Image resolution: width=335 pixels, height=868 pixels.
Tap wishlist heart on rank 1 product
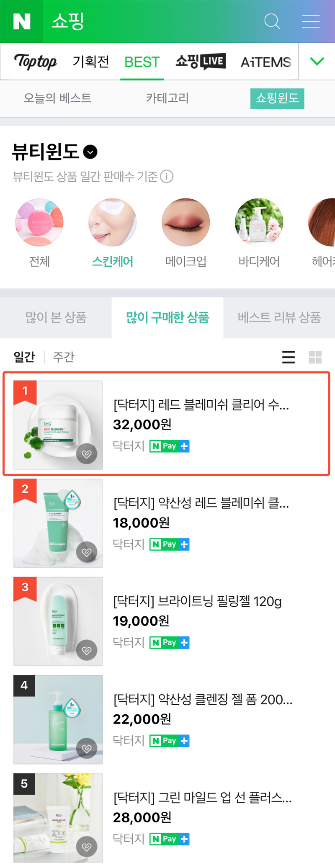click(87, 454)
